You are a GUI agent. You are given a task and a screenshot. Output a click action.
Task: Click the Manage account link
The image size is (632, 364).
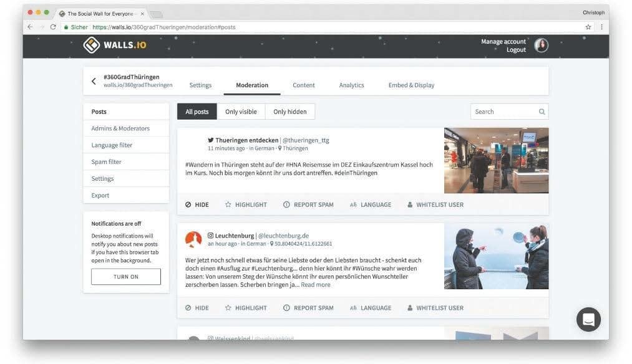point(503,42)
